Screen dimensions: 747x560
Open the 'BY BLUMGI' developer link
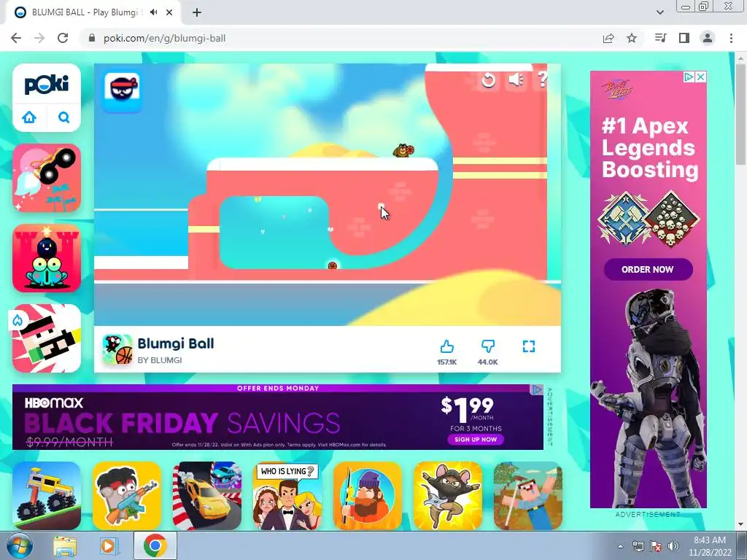pyautogui.click(x=160, y=360)
